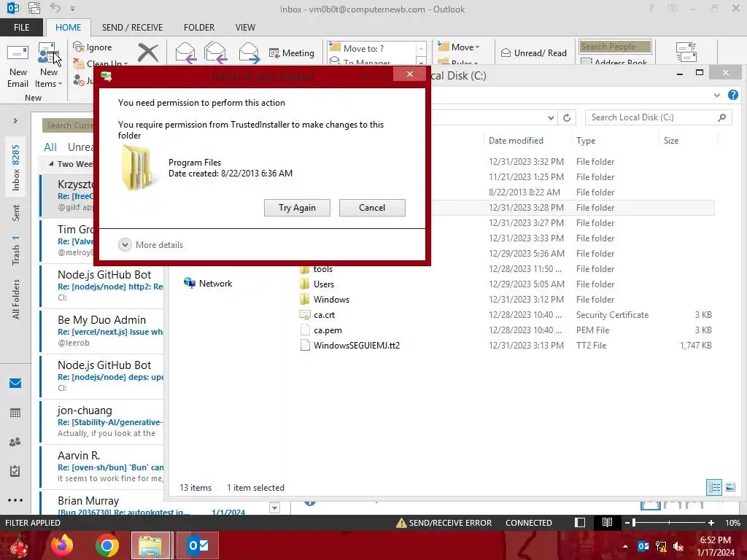Sort by the Type column header
The width and height of the screenshot is (747, 560).
click(586, 141)
